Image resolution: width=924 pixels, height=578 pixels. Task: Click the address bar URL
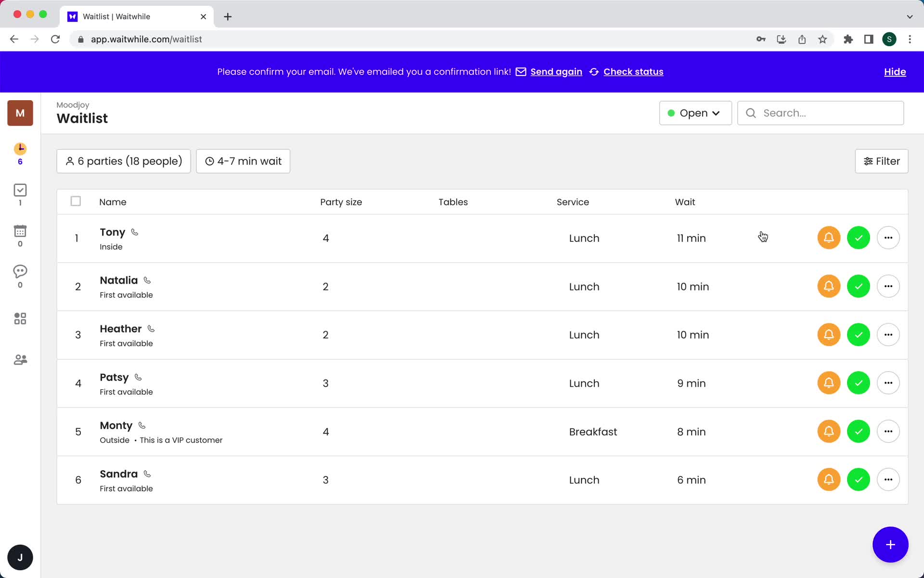click(x=146, y=39)
